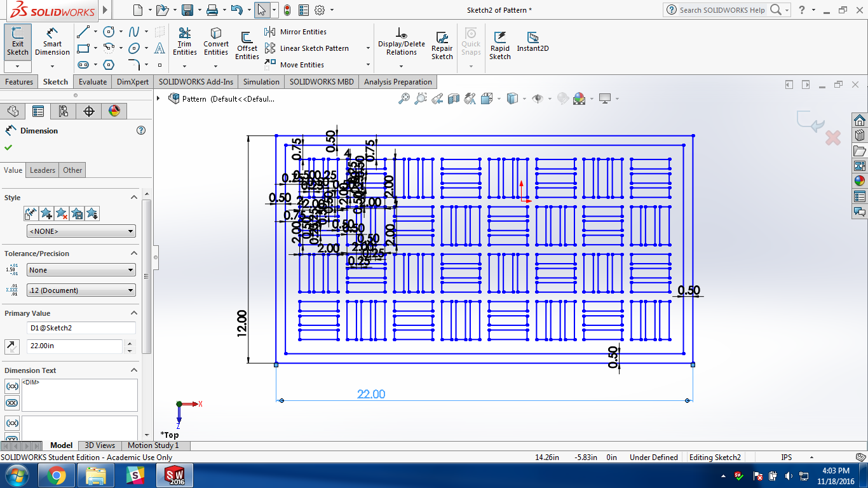Click Zoom to Fit icon
The width and height of the screenshot is (868, 488).
(x=404, y=98)
